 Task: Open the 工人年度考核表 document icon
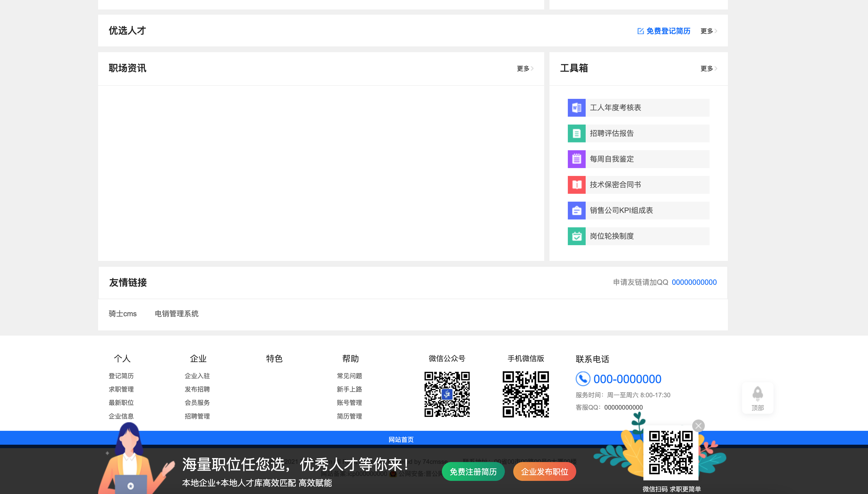(x=576, y=108)
